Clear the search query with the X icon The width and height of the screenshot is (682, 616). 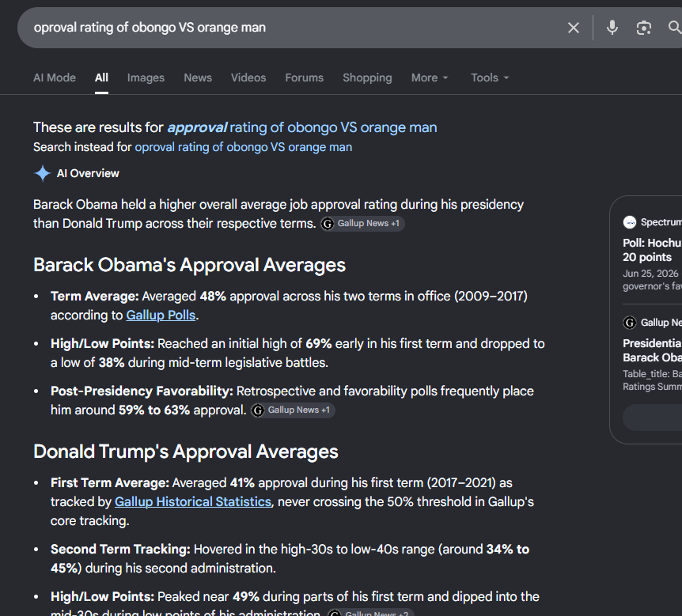coord(574,28)
